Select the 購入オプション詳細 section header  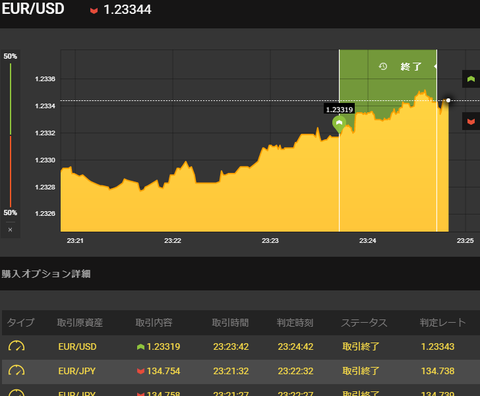tap(46, 274)
